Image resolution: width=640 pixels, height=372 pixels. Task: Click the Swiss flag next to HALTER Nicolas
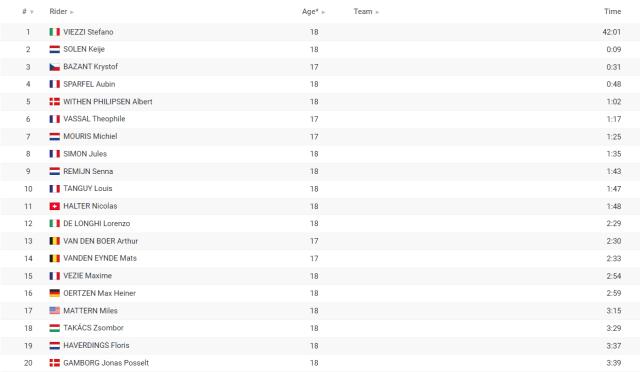(x=55, y=206)
